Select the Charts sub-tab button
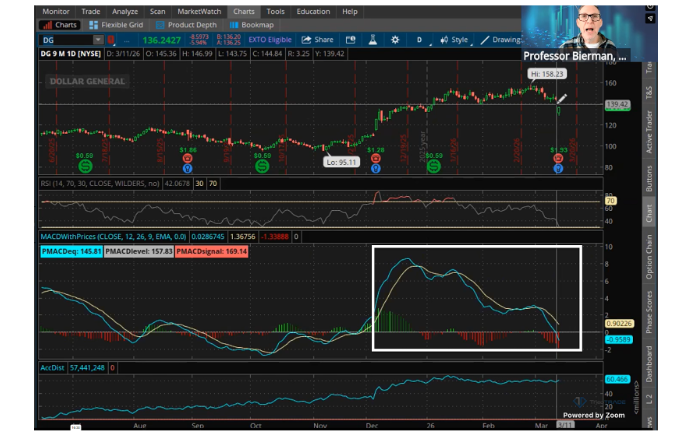Screen dimensions: 678x440 point(61,25)
